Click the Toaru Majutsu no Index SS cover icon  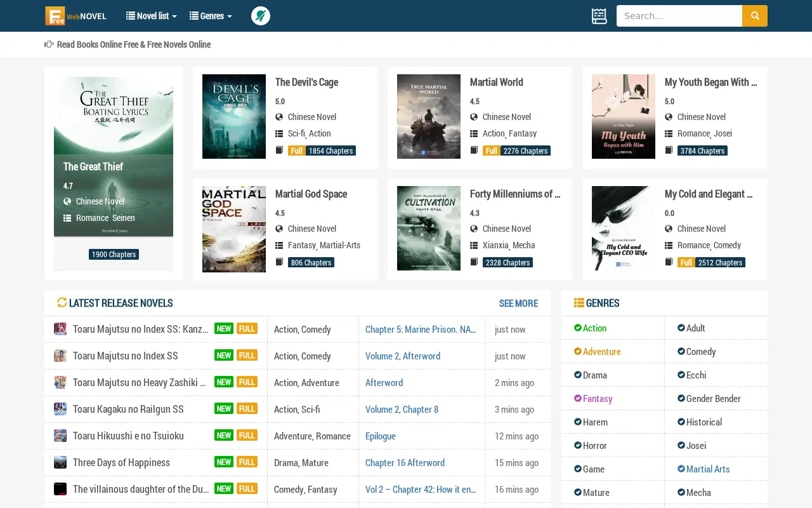pos(60,356)
